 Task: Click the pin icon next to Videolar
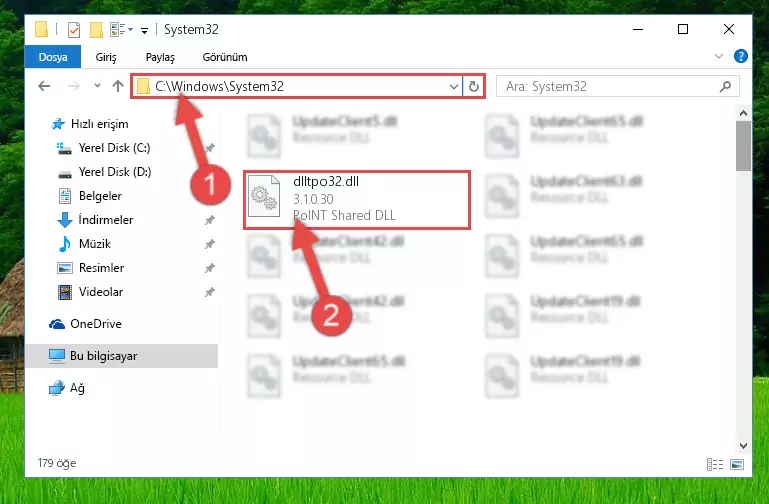coord(209,292)
